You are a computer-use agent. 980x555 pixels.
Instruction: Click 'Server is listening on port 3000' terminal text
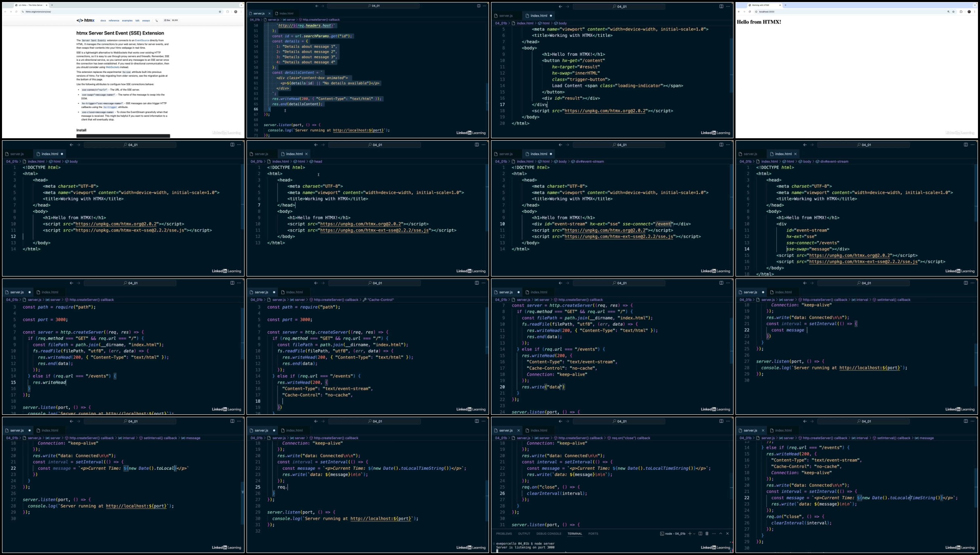pyautogui.click(x=525, y=547)
